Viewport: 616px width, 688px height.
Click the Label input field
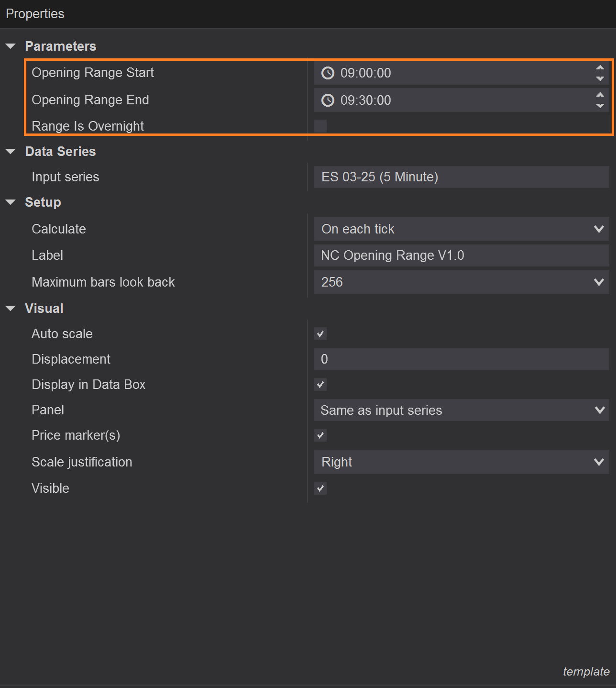point(461,255)
